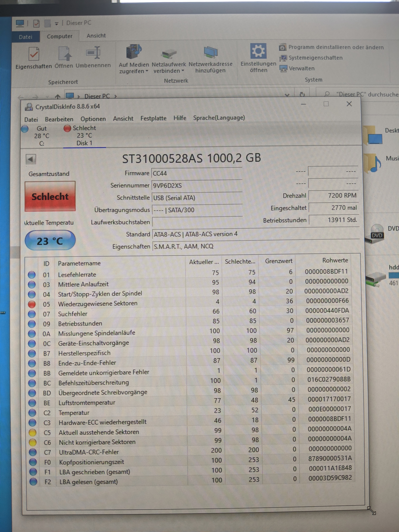Click Systemeigenschaften link in ribbon
The height and width of the screenshot is (532, 399).
[x=315, y=58]
